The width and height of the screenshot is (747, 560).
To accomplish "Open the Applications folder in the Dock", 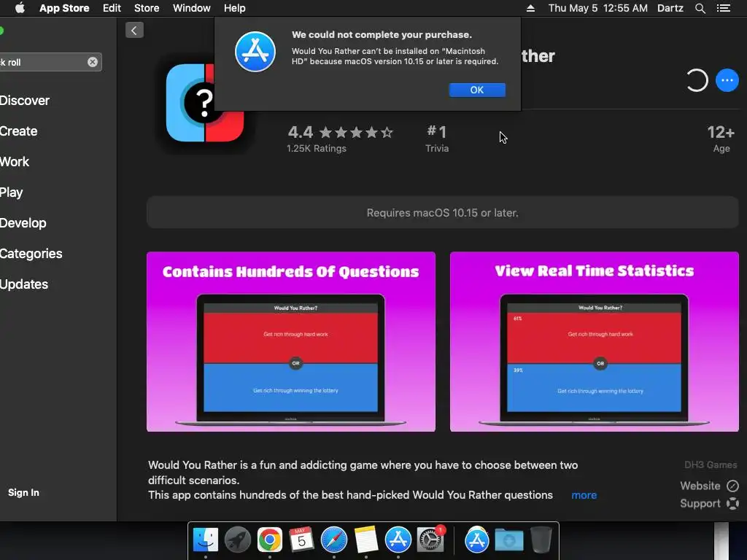I will (477, 540).
